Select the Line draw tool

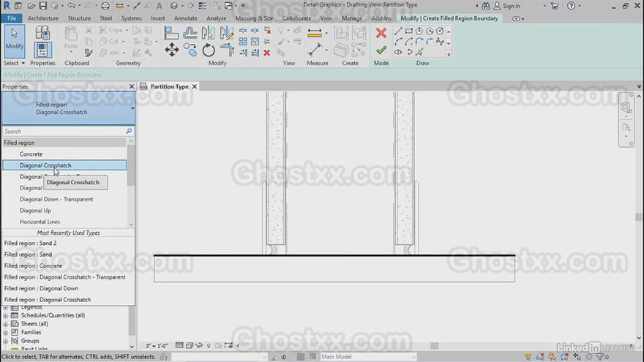398,31
